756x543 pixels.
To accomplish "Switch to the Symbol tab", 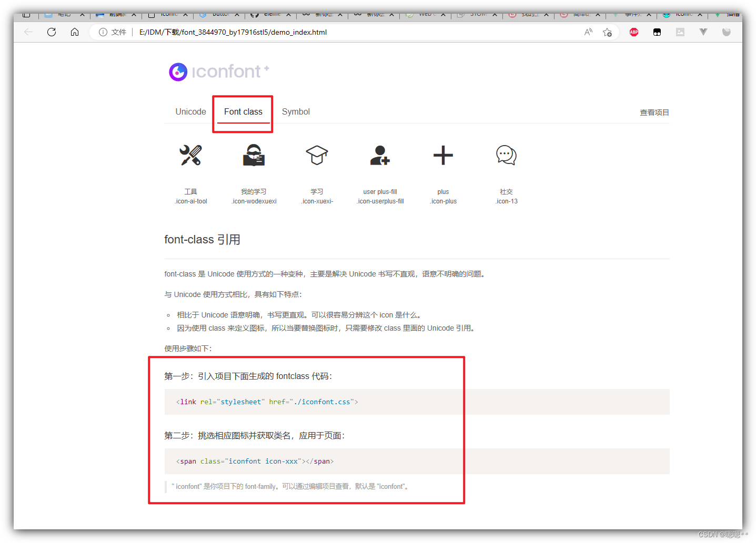I will pos(296,111).
